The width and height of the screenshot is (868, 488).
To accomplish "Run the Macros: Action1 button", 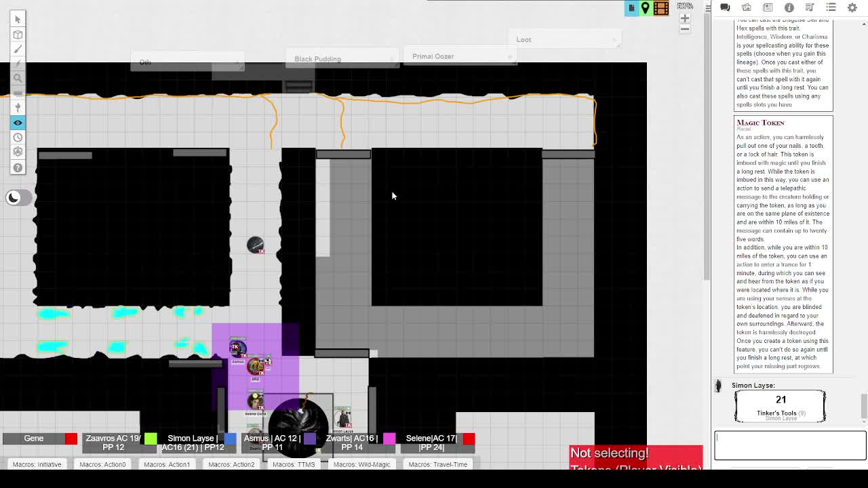I will 167,464.
